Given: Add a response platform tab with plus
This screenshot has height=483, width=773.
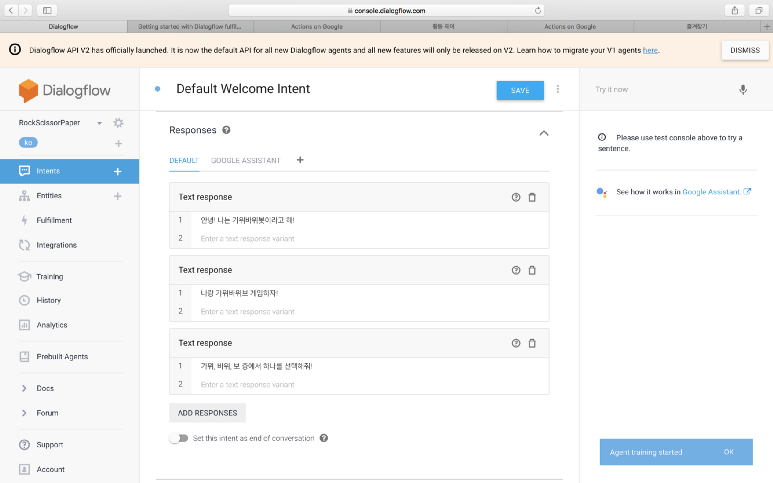Looking at the screenshot, I should coord(300,160).
